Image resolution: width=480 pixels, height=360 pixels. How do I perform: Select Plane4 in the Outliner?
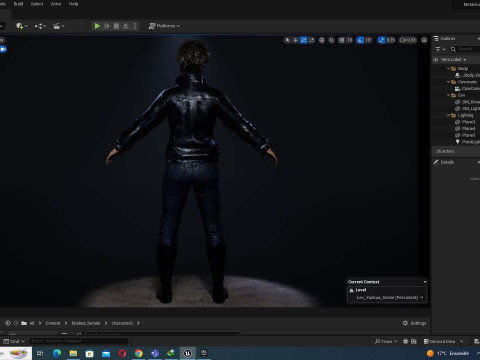tap(465, 129)
